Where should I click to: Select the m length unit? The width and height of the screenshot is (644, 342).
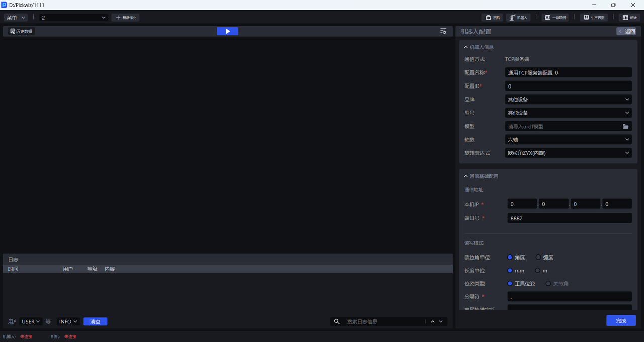(538, 271)
